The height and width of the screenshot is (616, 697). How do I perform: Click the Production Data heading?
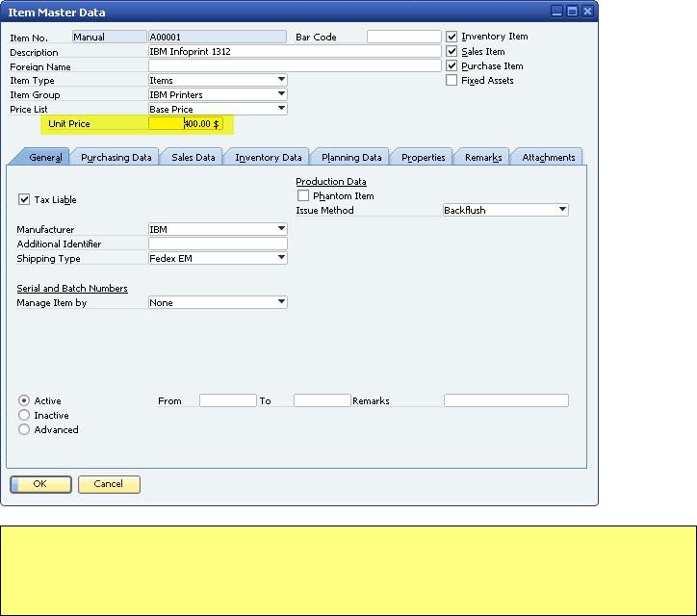pyautogui.click(x=331, y=181)
